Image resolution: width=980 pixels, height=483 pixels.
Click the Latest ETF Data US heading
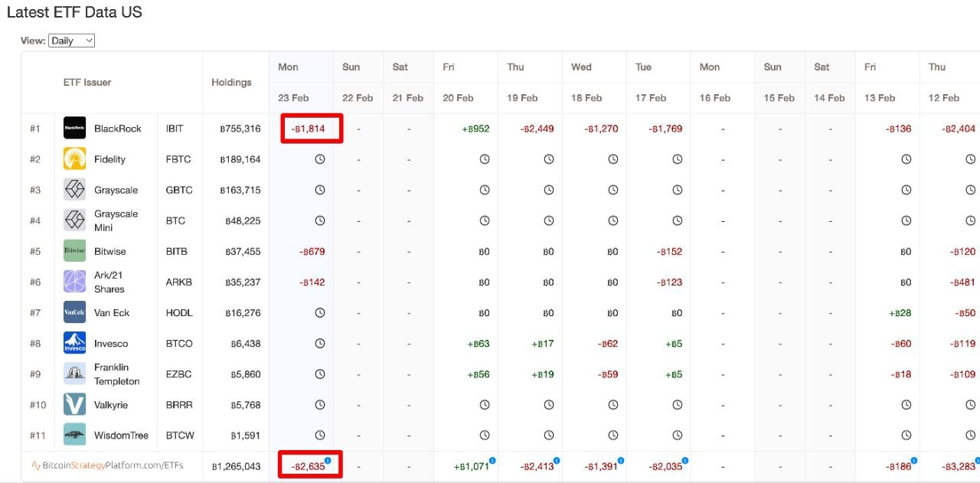tap(74, 12)
